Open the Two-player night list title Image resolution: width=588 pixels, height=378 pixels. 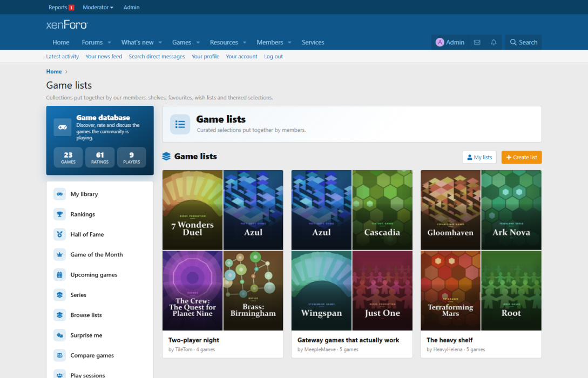tap(193, 340)
